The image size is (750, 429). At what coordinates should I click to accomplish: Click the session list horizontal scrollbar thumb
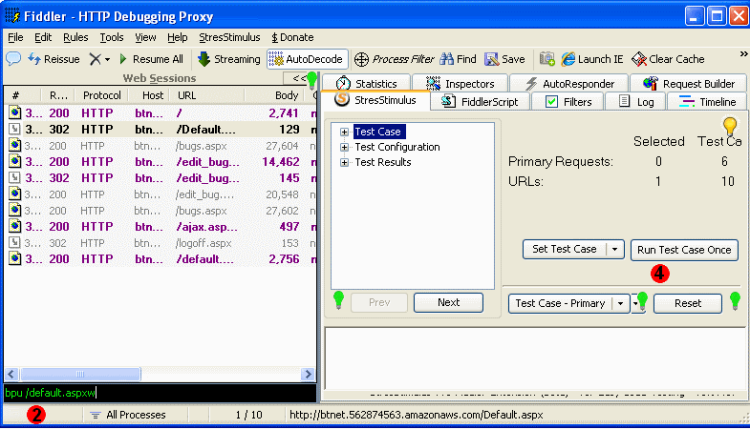point(80,374)
